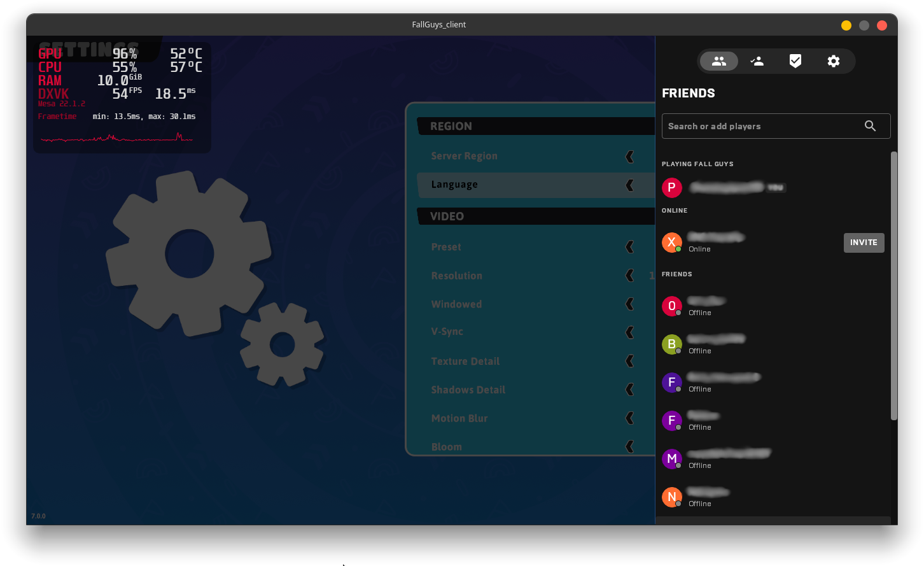The image size is (924, 566).
Task: Close the FallGuys_client window
Action: pyautogui.click(x=882, y=25)
